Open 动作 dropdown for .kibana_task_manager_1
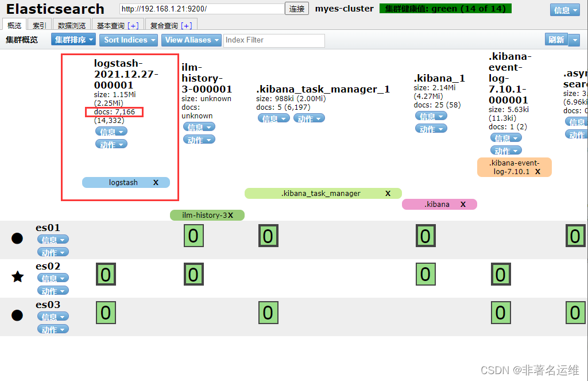 point(309,118)
